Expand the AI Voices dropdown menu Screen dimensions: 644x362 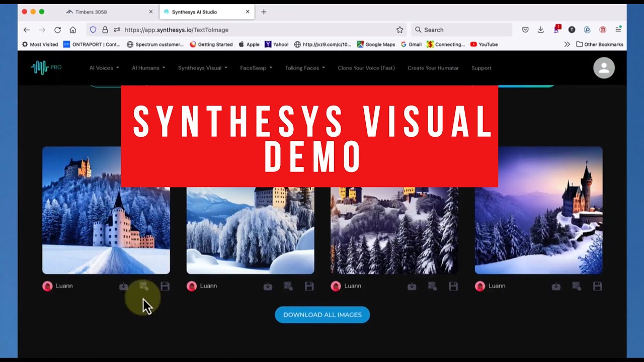104,68
